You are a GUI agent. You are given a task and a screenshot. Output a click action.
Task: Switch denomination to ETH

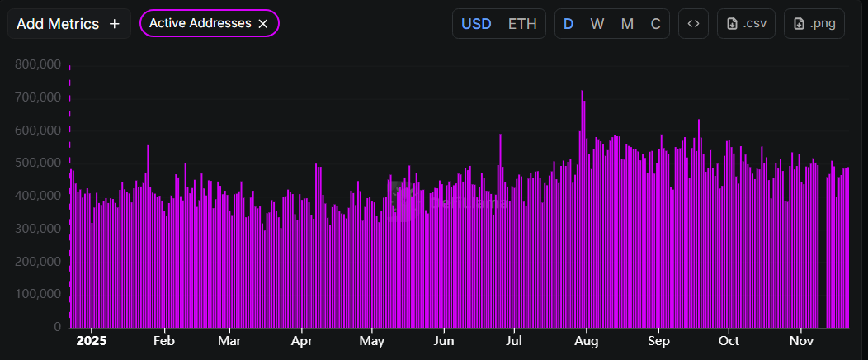pyautogui.click(x=522, y=24)
